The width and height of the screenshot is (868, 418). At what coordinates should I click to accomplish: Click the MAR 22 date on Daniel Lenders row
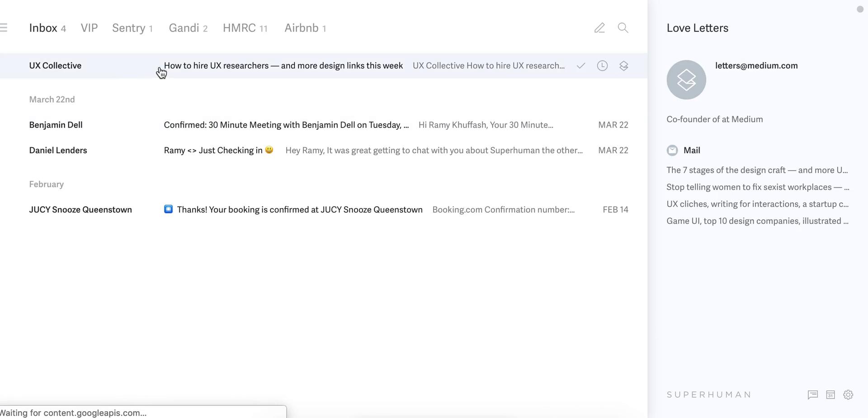613,150
